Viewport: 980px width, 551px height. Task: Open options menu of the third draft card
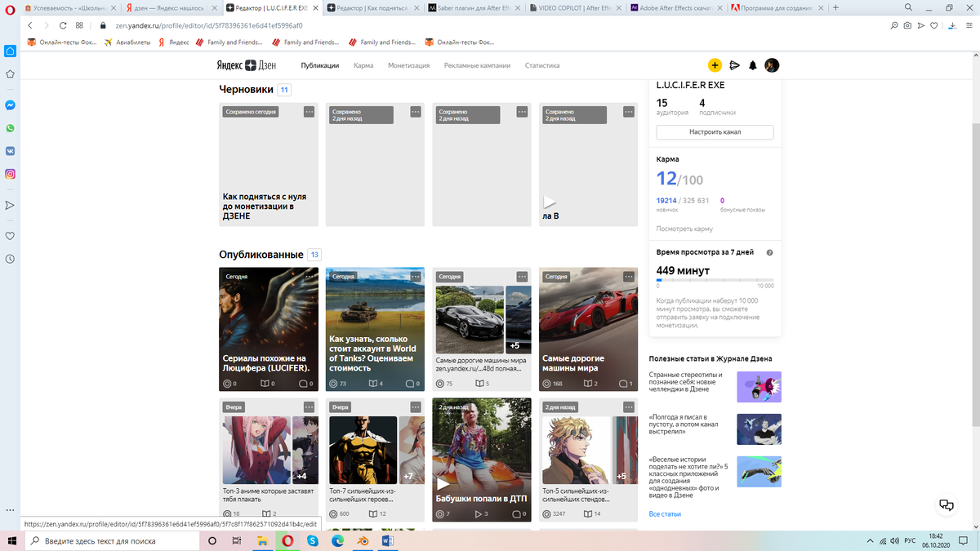pos(522,112)
